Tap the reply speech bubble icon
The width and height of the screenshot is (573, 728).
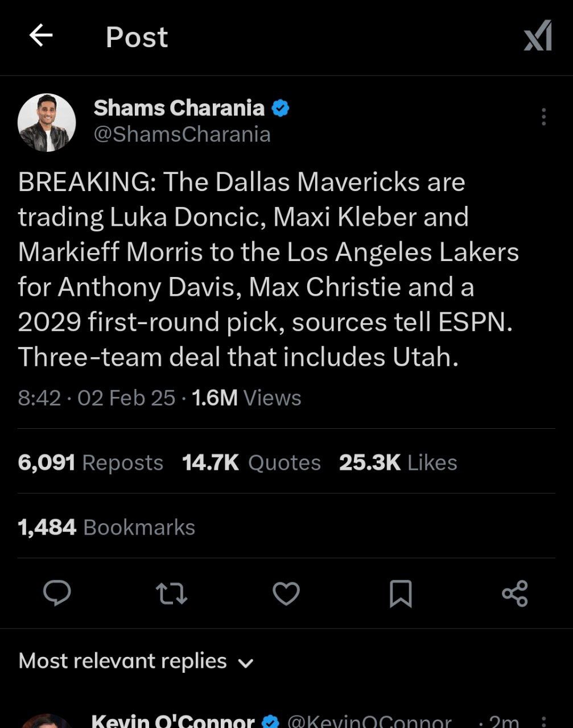pyautogui.click(x=57, y=593)
